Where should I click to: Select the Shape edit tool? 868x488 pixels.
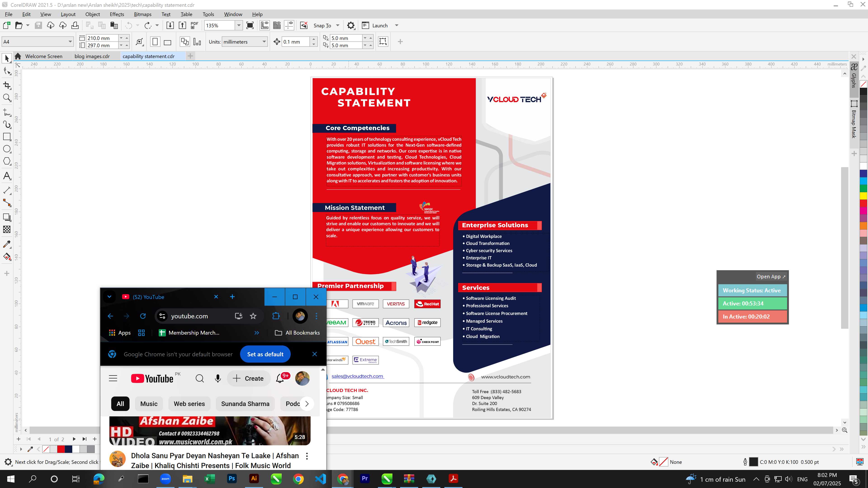click(x=7, y=71)
